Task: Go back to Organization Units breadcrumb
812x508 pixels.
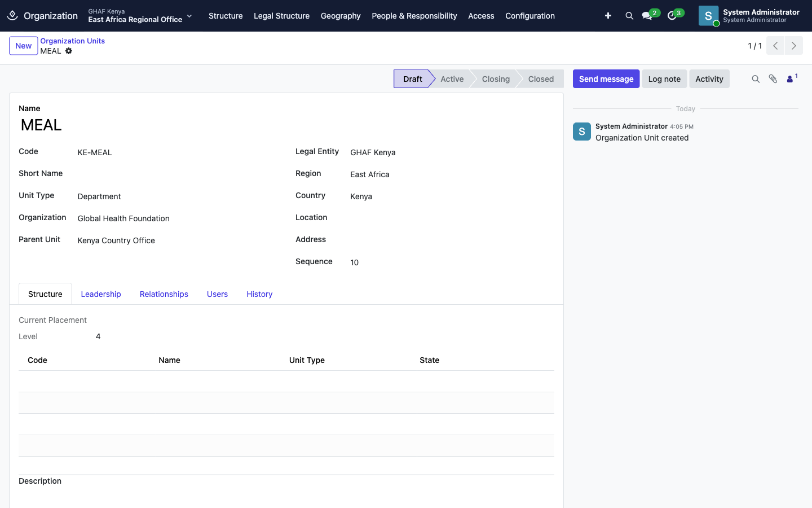Action: [x=72, y=41]
